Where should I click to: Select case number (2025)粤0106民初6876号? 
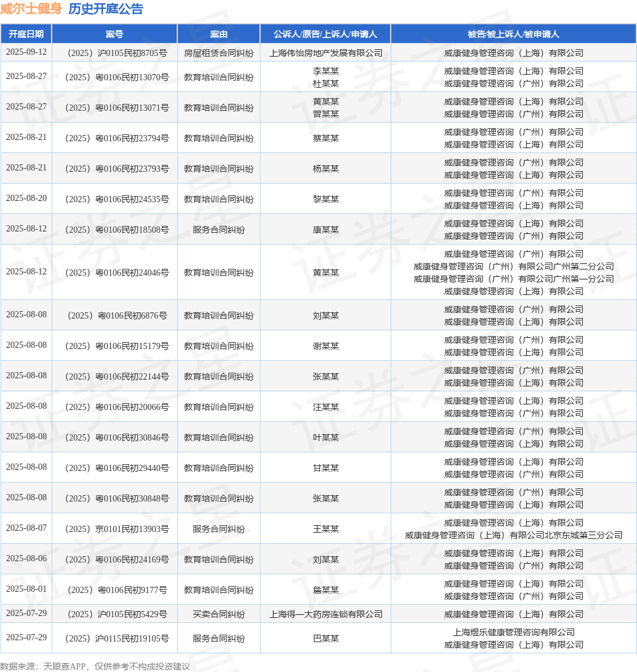[x=117, y=315]
